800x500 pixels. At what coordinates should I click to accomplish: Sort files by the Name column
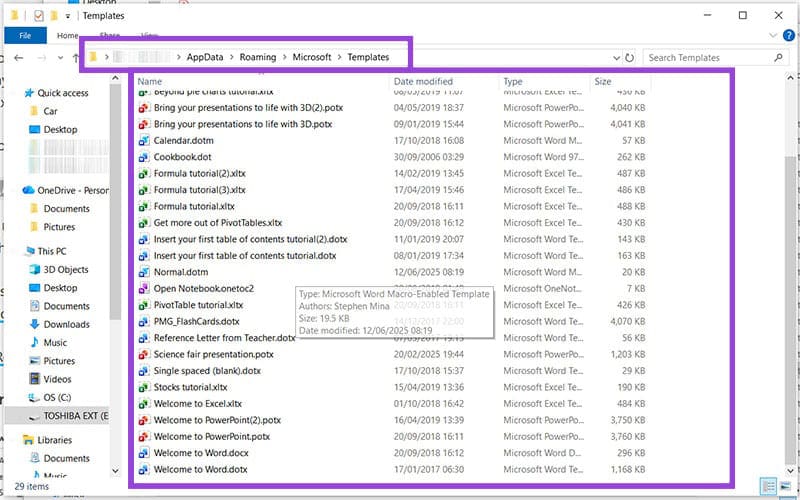click(x=149, y=81)
